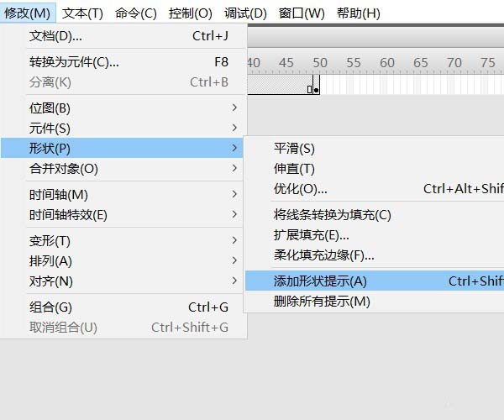Choose 优化(O)... in shape submenu
Viewport: 504px width, 420px height.
(x=375, y=189)
